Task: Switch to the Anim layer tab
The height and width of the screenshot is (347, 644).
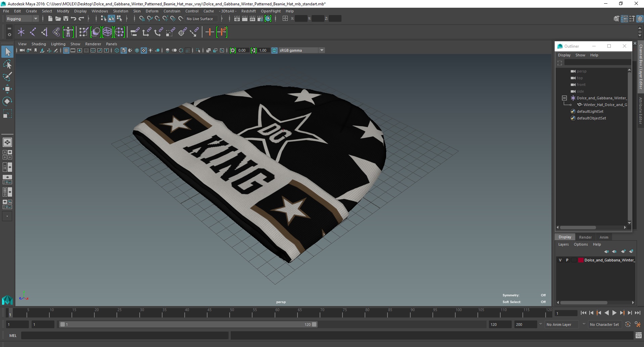Action: (x=604, y=237)
